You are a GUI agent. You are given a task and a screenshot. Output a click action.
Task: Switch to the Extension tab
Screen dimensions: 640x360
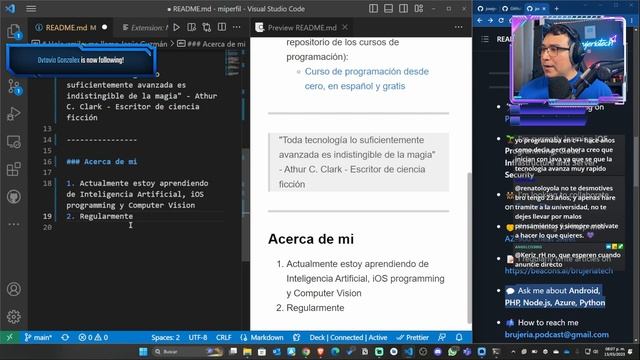[x=145, y=27]
